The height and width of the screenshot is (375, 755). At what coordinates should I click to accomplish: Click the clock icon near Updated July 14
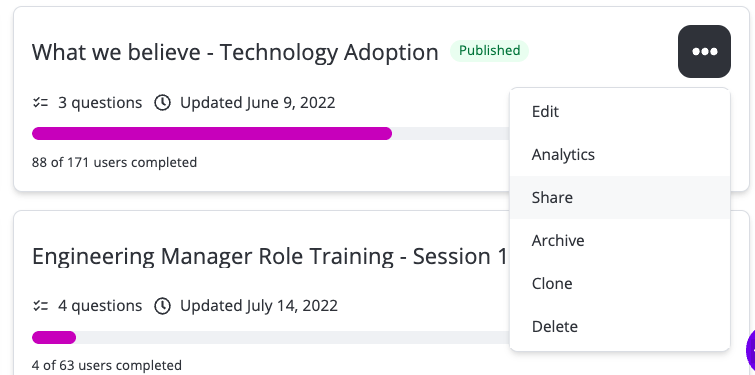pyautogui.click(x=163, y=306)
